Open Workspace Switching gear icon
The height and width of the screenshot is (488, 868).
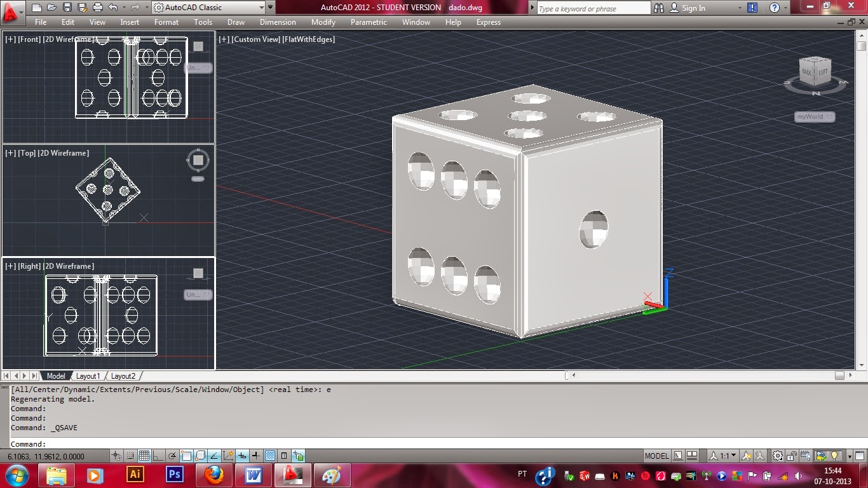point(778,456)
